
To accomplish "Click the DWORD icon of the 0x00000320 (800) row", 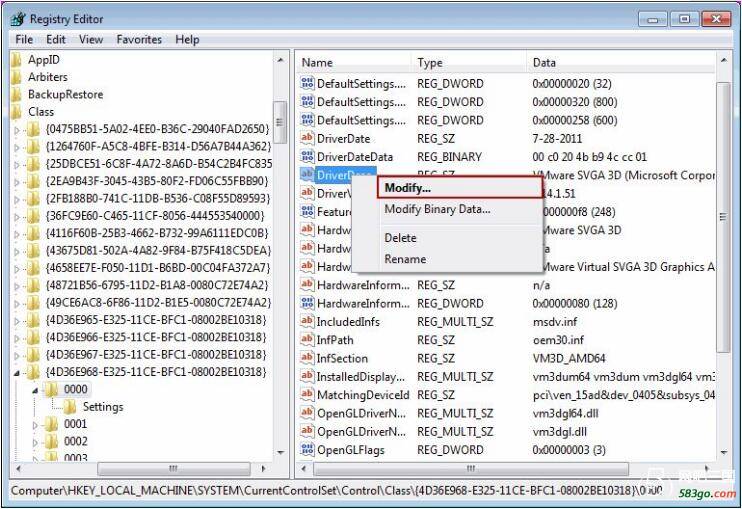I will tap(307, 102).
